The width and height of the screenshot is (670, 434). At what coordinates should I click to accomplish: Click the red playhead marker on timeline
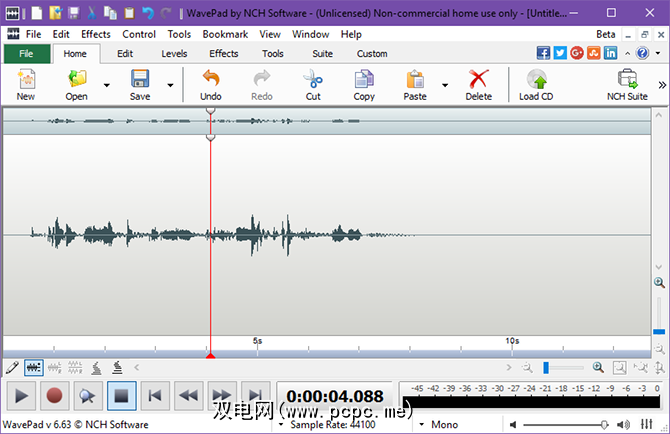click(210, 355)
